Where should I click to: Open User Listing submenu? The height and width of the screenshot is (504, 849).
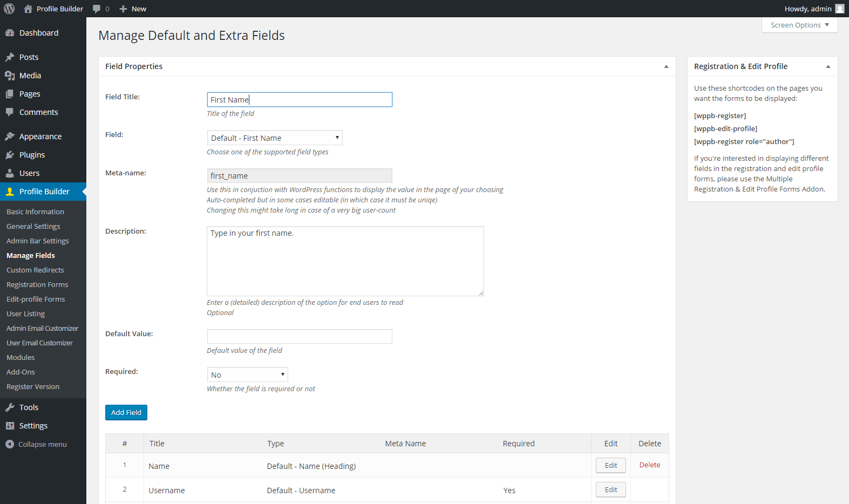pyautogui.click(x=26, y=314)
